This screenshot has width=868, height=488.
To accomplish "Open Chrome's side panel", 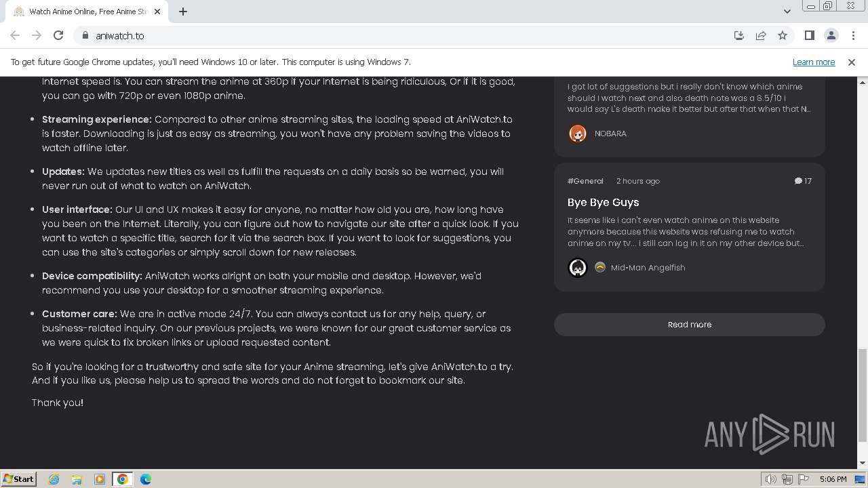I will [x=809, y=35].
